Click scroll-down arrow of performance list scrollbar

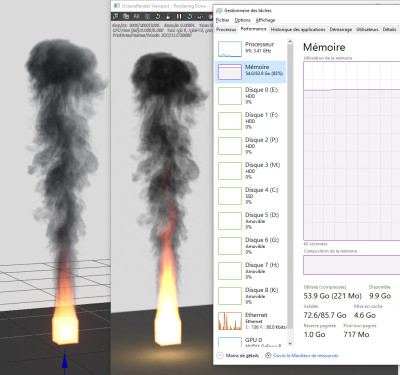(290, 343)
